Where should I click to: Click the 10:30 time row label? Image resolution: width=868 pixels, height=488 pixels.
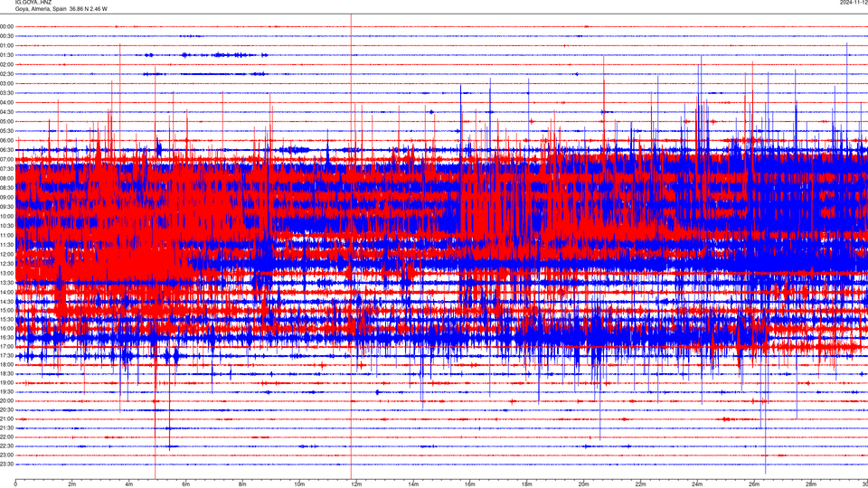pyautogui.click(x=7, y=226)
